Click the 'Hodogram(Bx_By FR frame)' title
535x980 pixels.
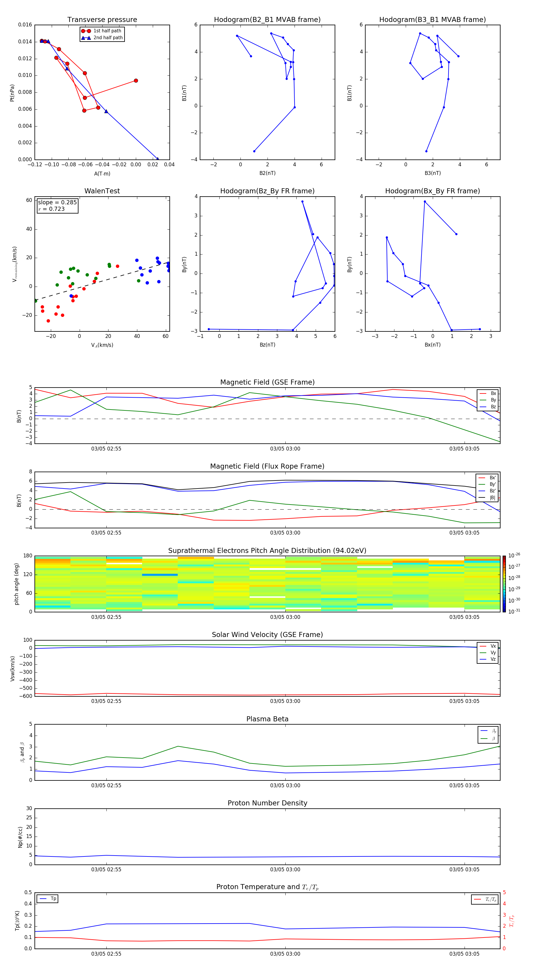tap(432, 191)
